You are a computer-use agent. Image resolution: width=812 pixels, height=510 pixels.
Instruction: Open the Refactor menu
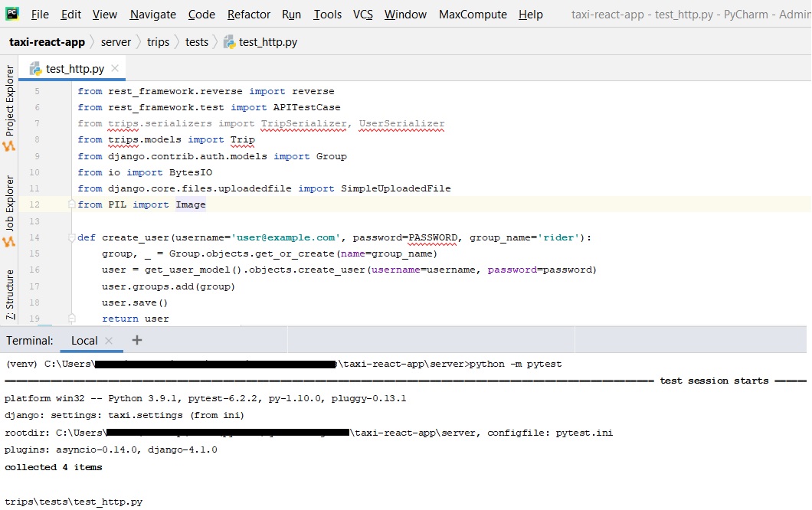pyautogui.click(x=248, y=14)
